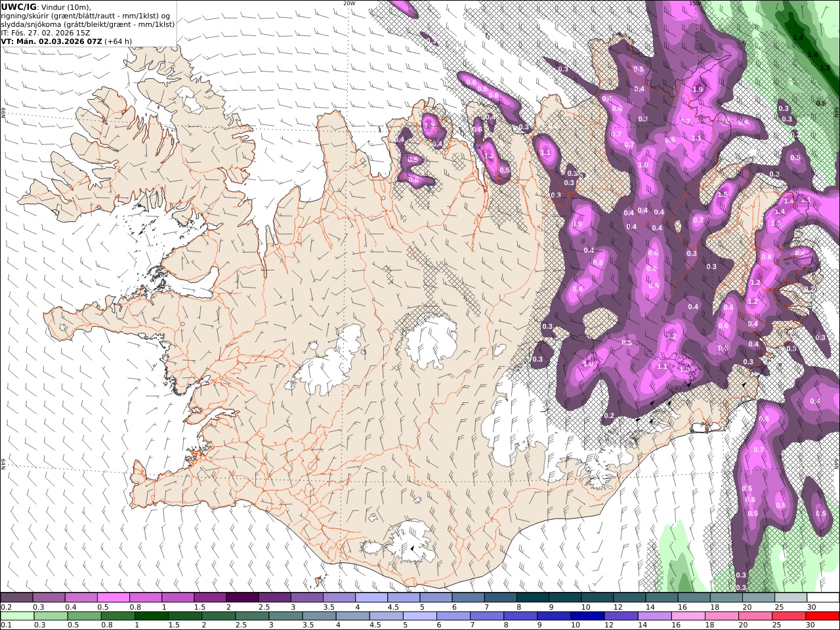Click the '0.9' precipitation value on map

point(577,224)
